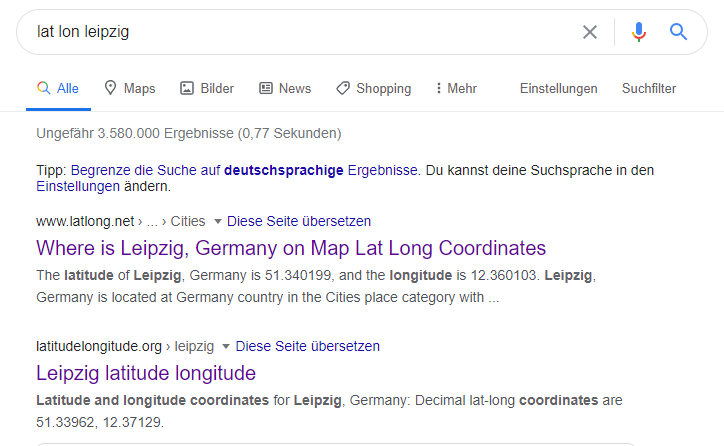Select the Alle tab
The height and width of the screenshot is (446, 724).
pyautogui.click(x=58, y=88)
